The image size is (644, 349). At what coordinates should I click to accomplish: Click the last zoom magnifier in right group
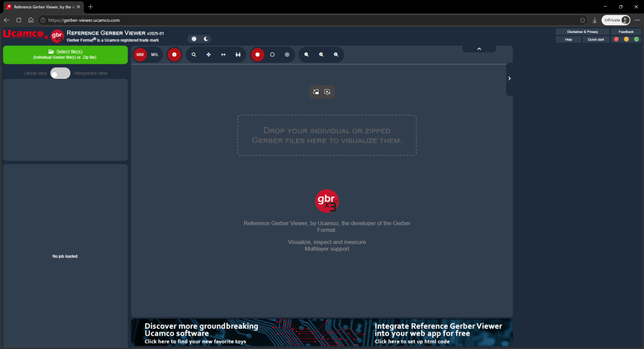pyautogui.click(x=336, y=55)
